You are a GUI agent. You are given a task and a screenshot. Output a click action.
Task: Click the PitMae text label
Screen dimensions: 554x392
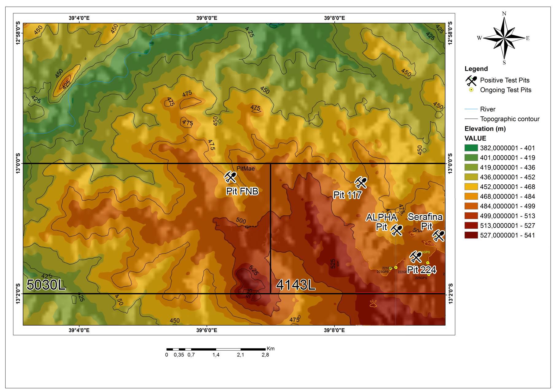click(x=245, y=168)
